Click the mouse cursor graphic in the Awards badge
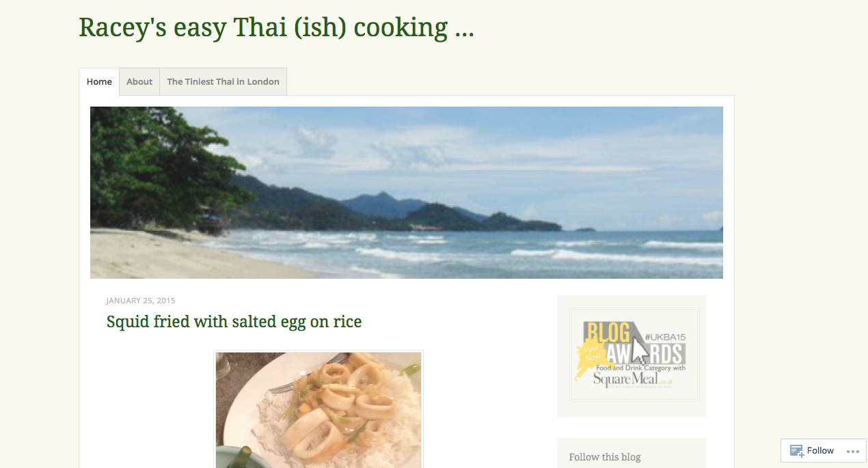868x468 pixels. coord(639,349)
